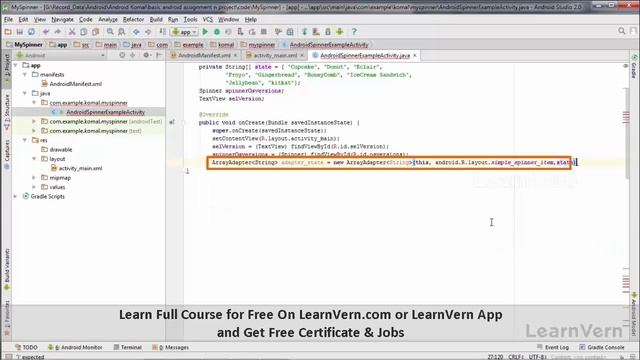The height and width of the screenshot is (360, 640).
Task: Click the UTF-8 encoding in the status bar
Action: pyautogui.click(x=538, y=357)
